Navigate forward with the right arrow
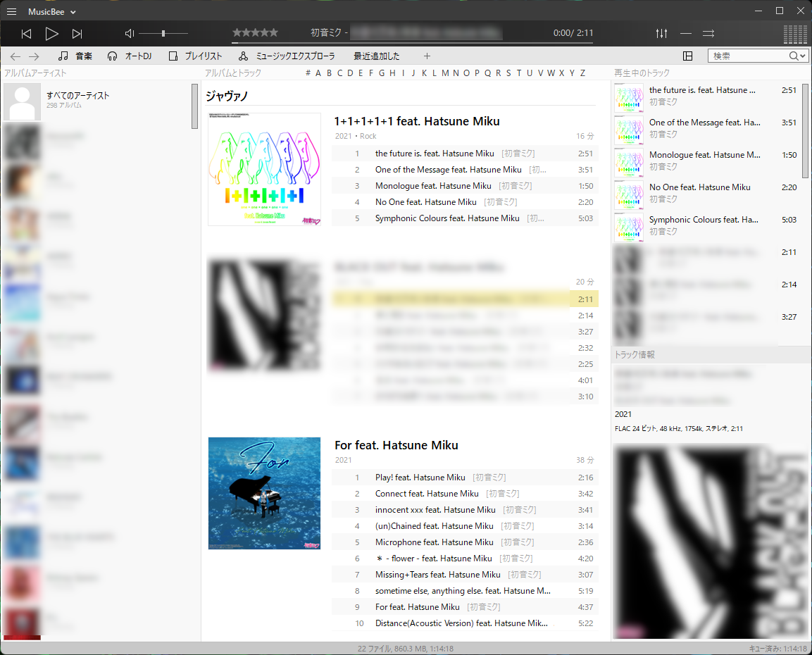 point(34,56)
